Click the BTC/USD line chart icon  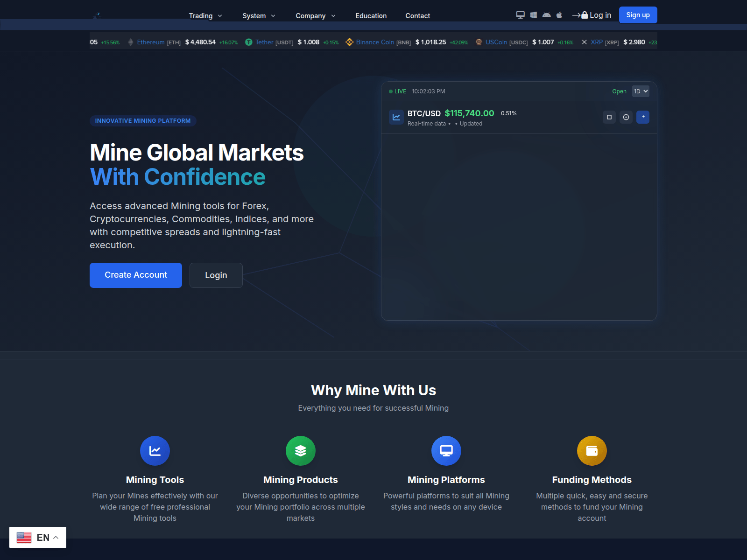(x=396, y=117)
